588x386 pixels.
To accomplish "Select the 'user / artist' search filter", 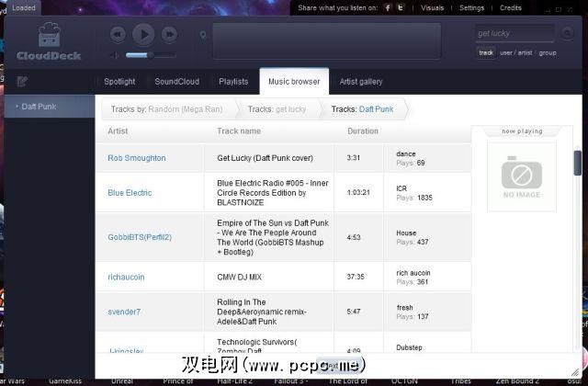I will 516,53.
